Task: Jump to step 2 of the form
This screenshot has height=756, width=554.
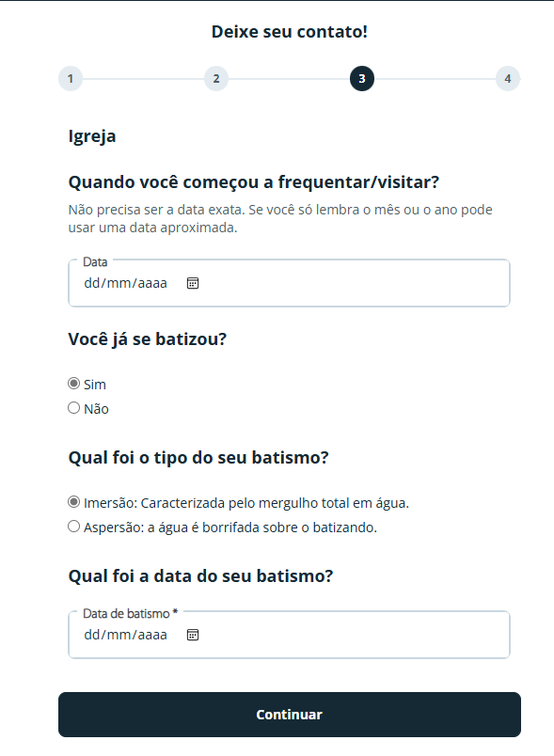Action: [216, 79]
